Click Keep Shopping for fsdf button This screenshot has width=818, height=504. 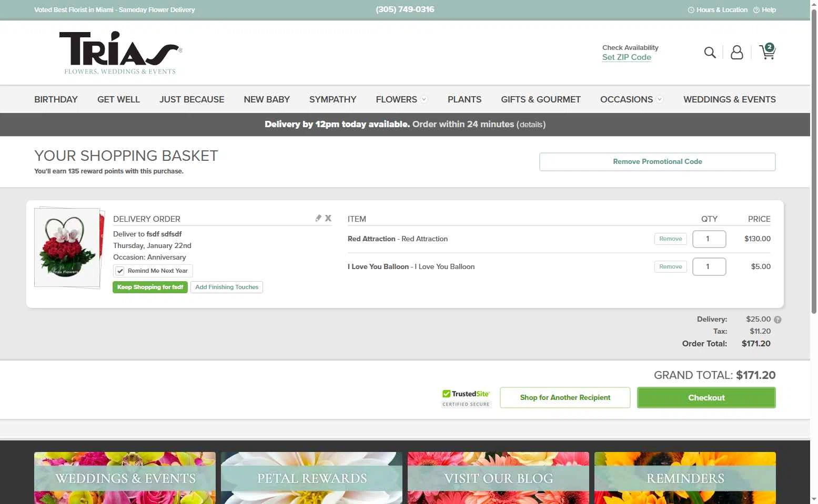tap(150, 287)
